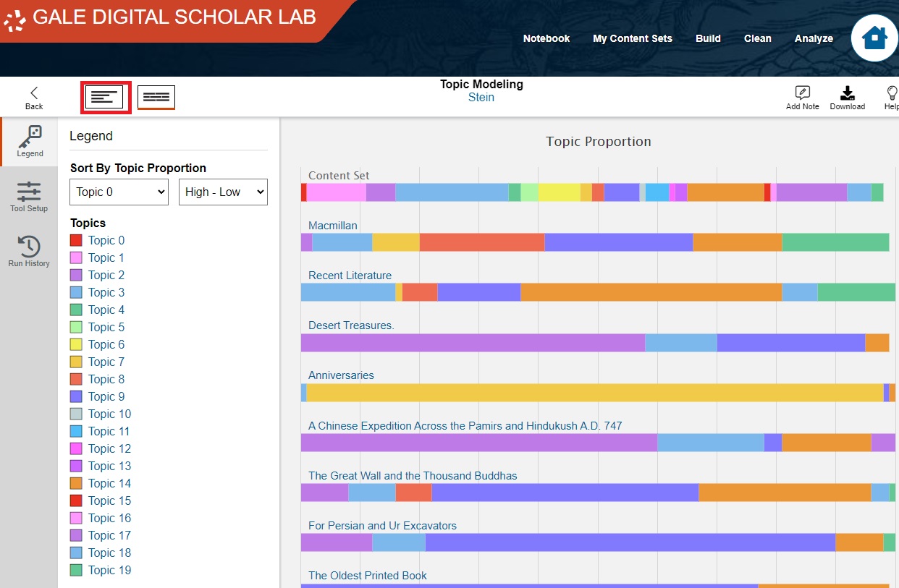Viewport: 899px width, 588px height.
Task: Select Topic 7 in the legend
Action: [x=106, y=362]
